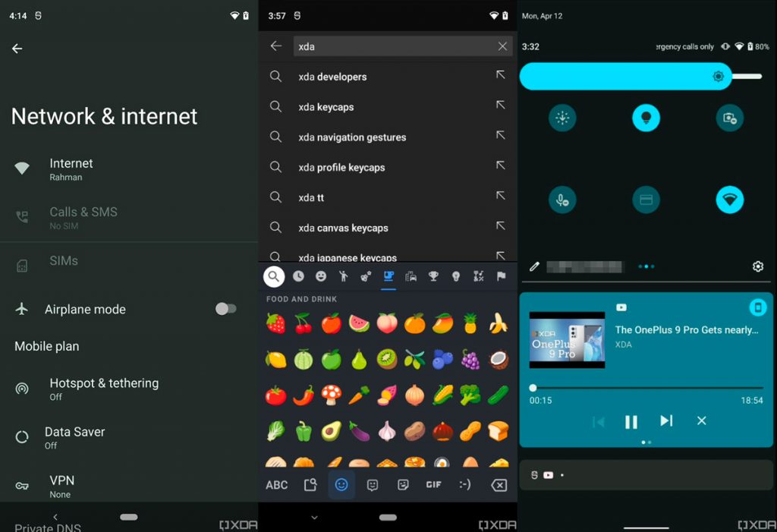The height and width of the screenshot is (532, 777).
Task: Fill in 'xda developers' suggestion with arrow
Action: click(x=500, y=76)
